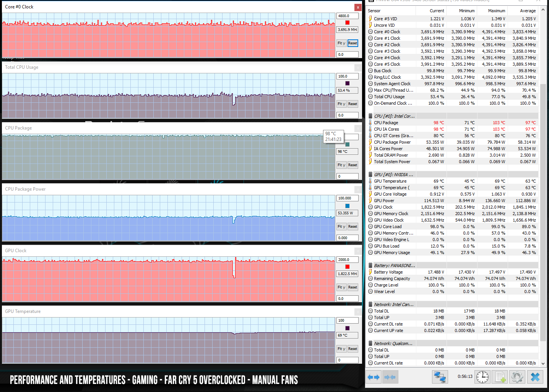Click the circle icon beside GPU Bus Load

point(370,246)
